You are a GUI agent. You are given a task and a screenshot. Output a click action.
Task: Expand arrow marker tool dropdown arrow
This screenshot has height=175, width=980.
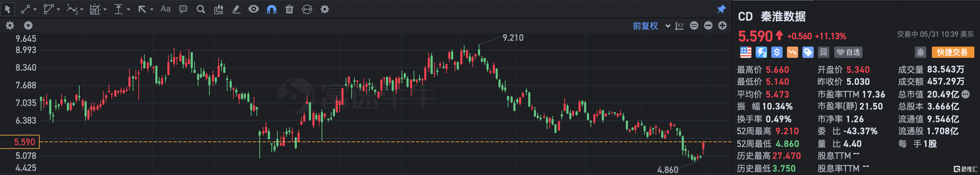[151, 10]
